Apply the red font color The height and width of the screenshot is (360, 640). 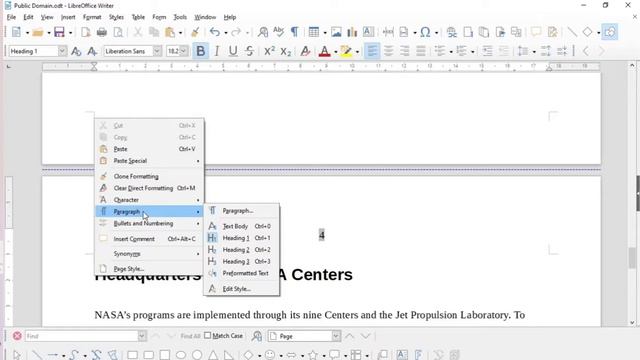coord(324,51)
